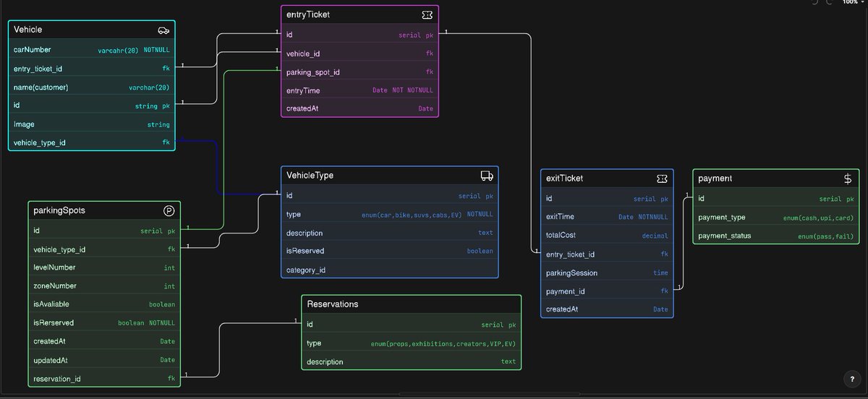Screen dimensions: 868x399
Task: Click the reservation_id row in parkingSpots
Action: [x=105, y=378]
